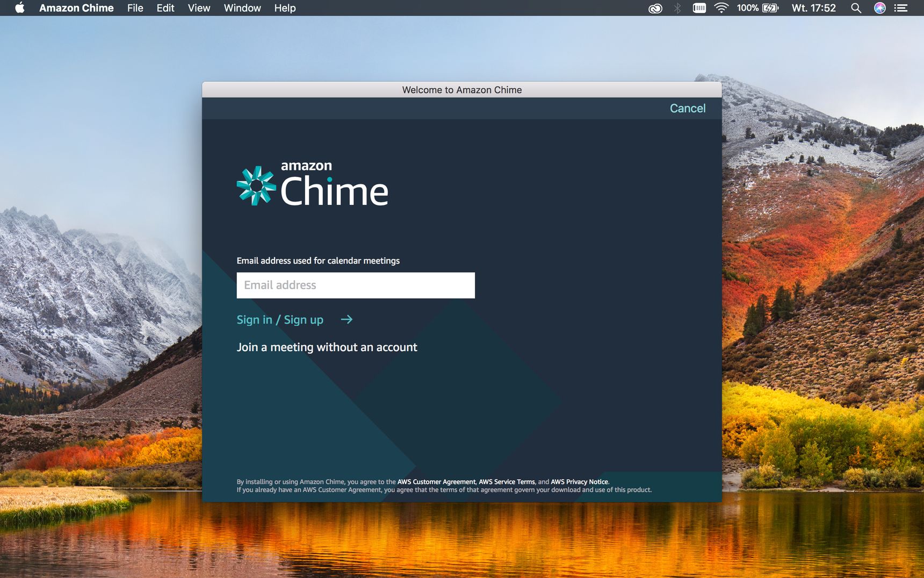Click Cancel in the Chime welcome window

click(688, 108)
